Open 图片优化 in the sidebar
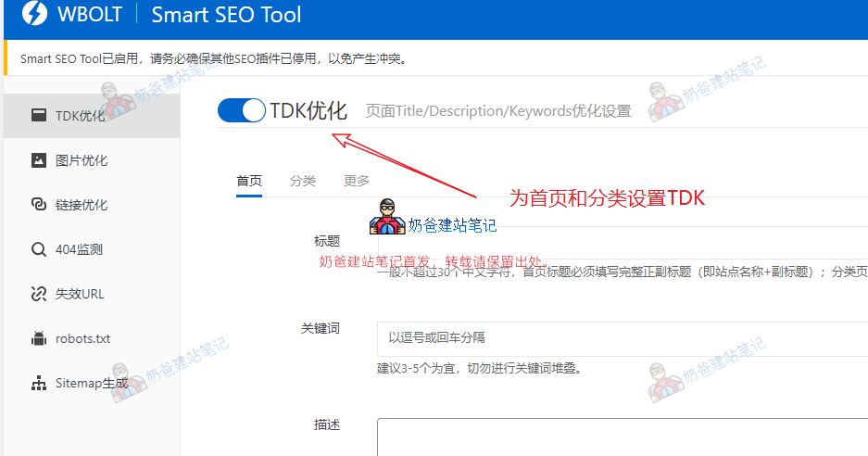 click(x=82, y=160)
